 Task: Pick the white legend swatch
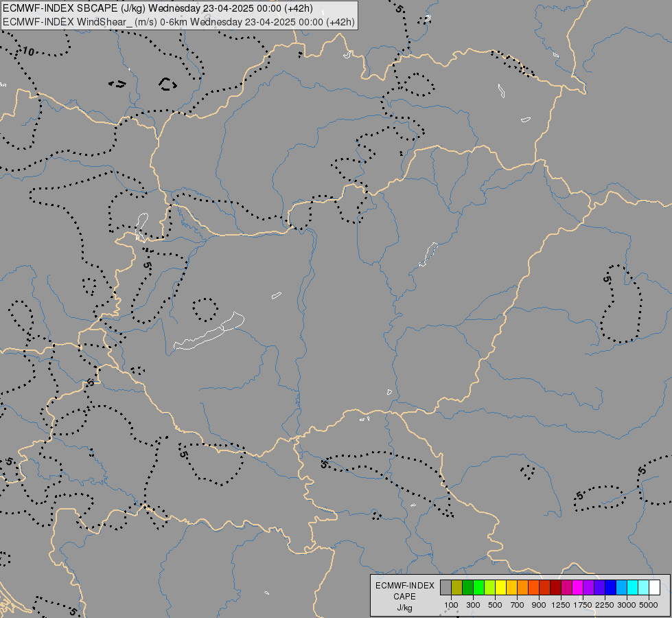pyautogui.click(x=654, y=587)
